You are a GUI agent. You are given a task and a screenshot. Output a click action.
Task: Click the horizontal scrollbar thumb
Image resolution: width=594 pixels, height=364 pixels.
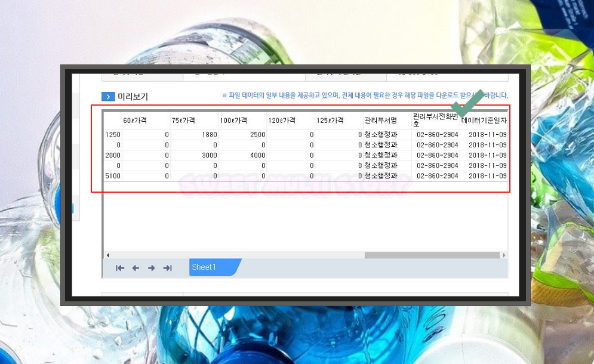(432, 255)
